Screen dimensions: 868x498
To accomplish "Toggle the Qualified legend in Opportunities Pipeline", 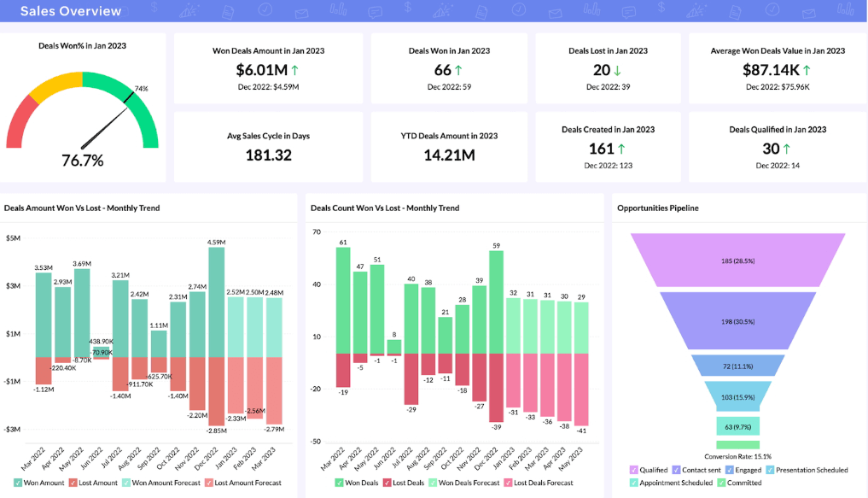I will [633, 471].
